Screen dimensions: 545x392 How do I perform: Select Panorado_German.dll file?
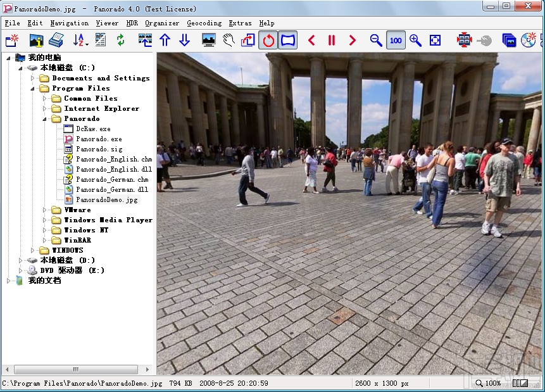coord(112,189)
